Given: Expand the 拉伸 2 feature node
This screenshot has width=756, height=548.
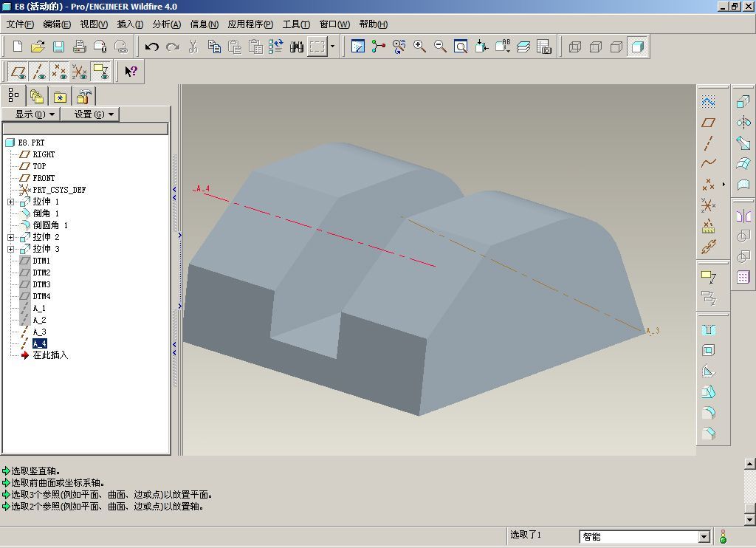Looking at the screenshot, I should 10,237.
